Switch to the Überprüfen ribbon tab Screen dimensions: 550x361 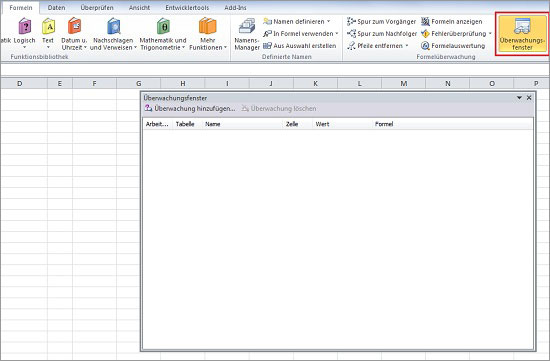(97, 7)
